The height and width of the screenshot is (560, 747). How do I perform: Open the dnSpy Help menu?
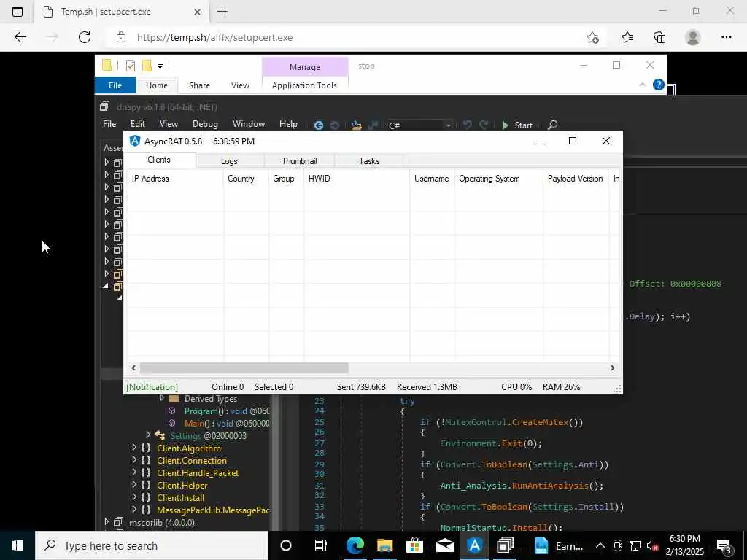[288, 124]
